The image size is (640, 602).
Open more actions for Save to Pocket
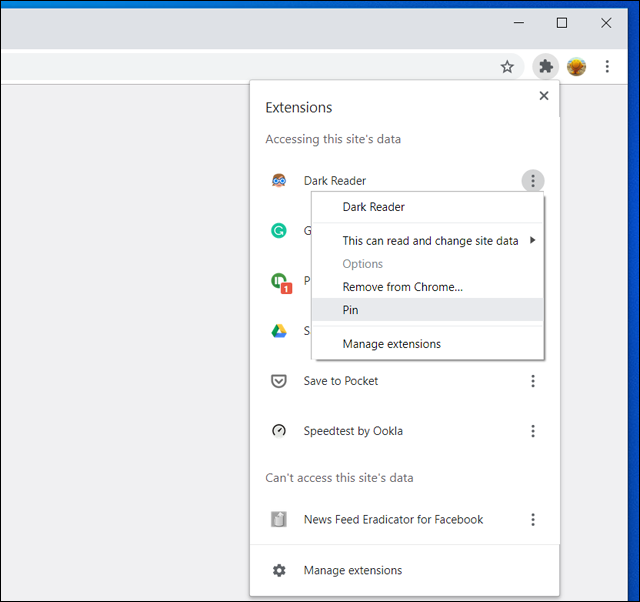[x=533, y=381]
